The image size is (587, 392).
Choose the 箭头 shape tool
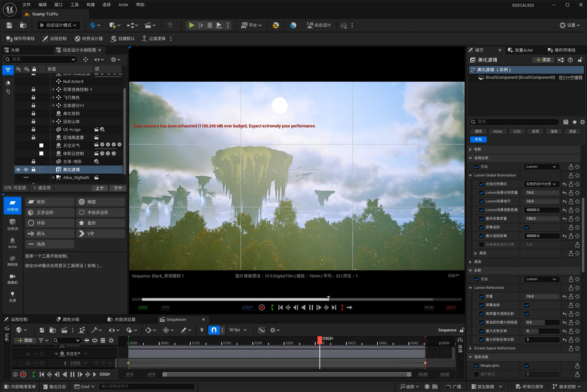tap(50, 233)
